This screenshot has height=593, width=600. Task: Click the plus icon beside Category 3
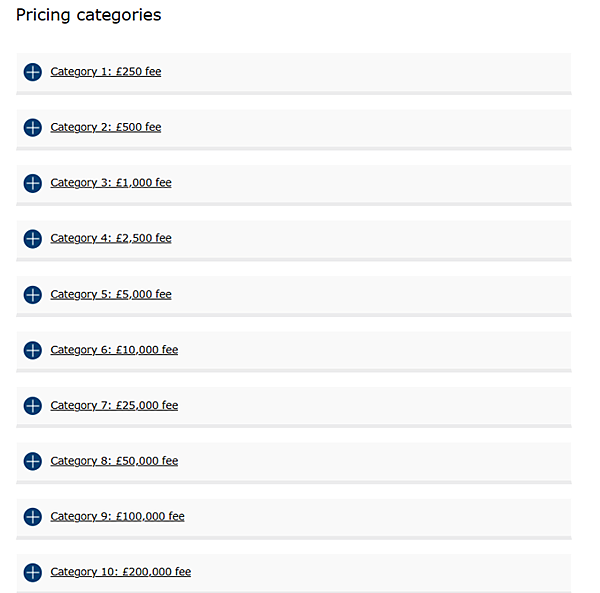point(33,183)
